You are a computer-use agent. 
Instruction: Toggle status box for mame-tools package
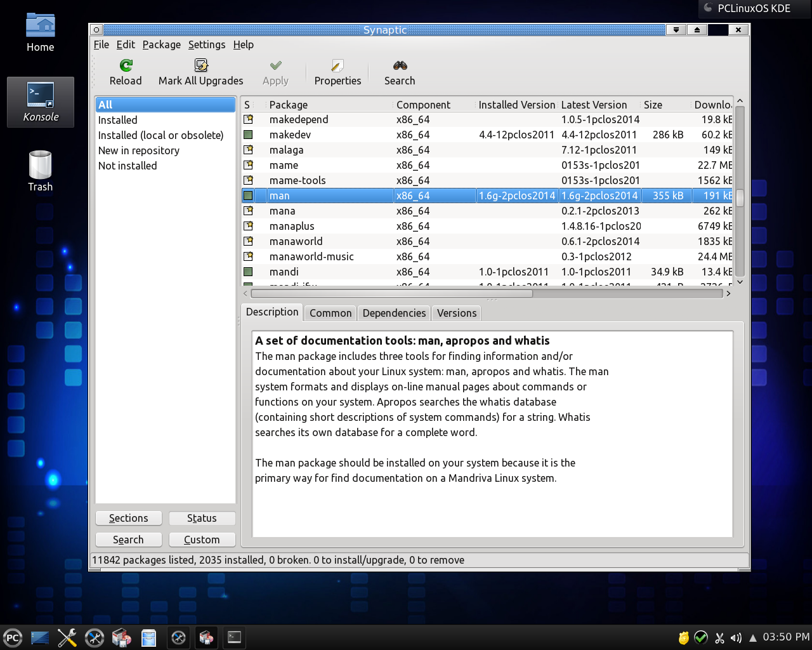248,180
